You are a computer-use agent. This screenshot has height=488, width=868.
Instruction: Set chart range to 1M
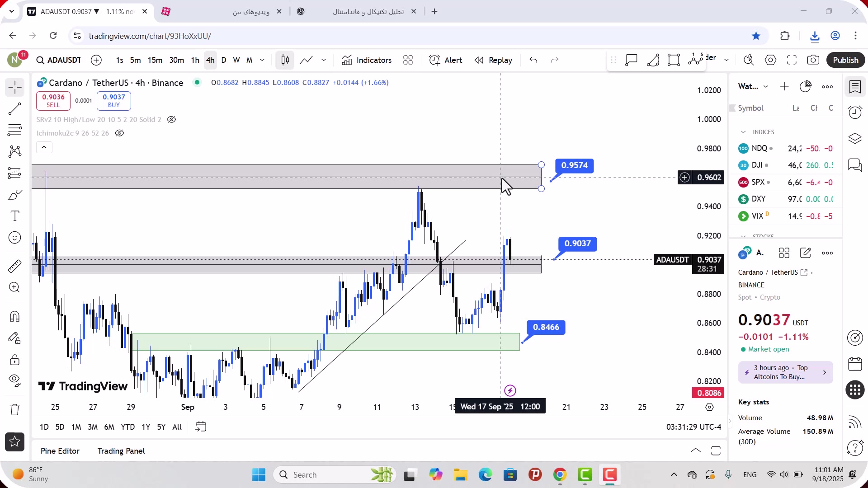click(76, 427)
